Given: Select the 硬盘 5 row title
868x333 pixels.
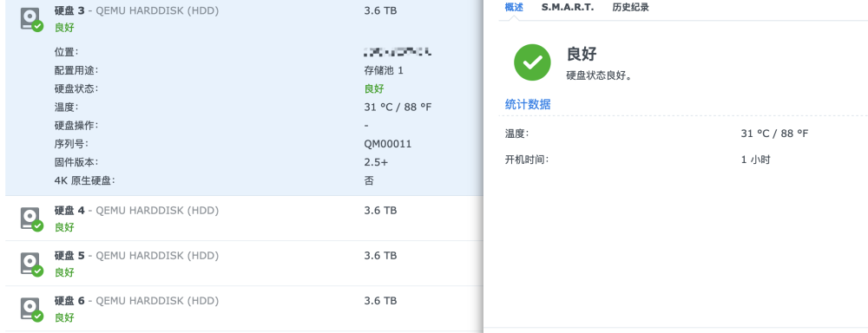Looking at the screenshot, I should pos(136,256).
